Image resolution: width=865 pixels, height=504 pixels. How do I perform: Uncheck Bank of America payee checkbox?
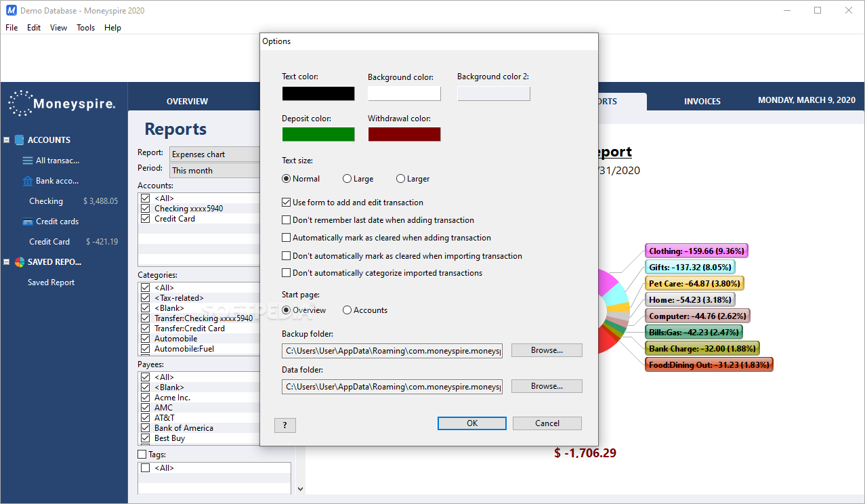point(146,428)
